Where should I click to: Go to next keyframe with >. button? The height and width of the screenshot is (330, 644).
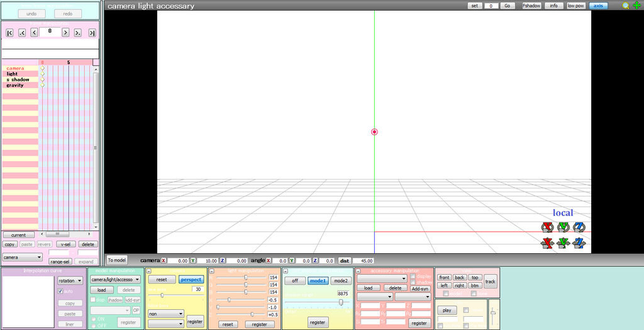pos(77,33)
